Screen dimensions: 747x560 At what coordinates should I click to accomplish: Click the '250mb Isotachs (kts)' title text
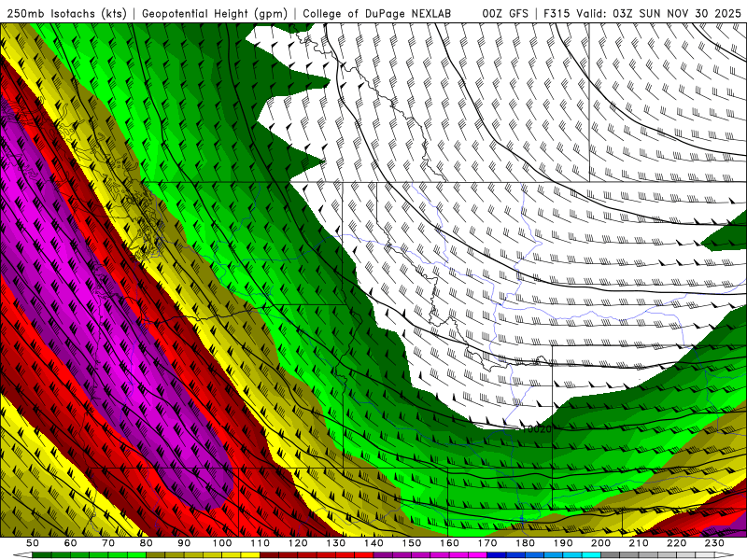(66, 14)
